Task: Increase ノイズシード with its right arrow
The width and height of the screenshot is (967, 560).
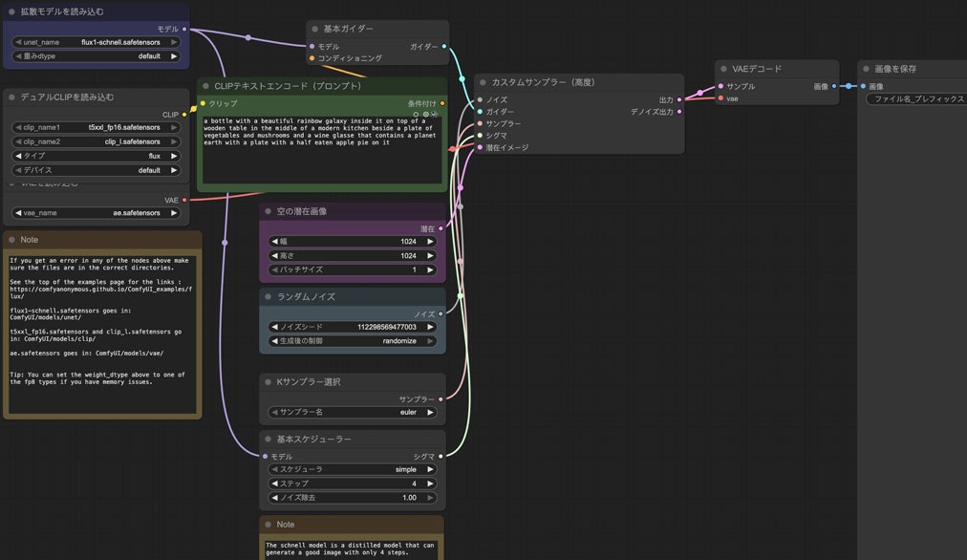Action: tap(430, 327)
